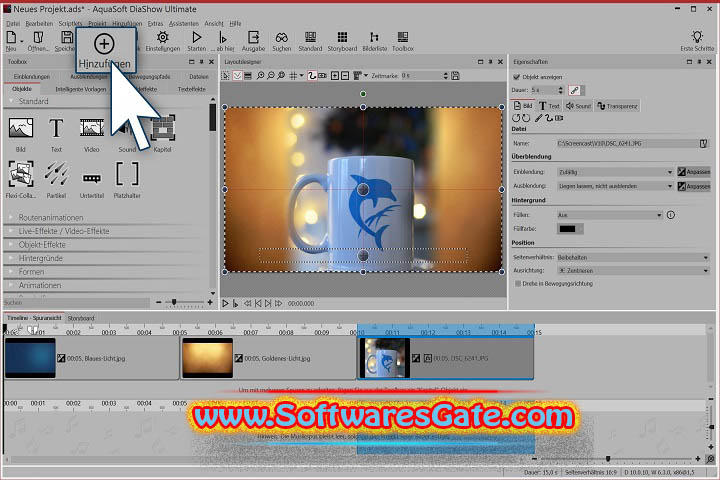Open Einstellungen gear in toolbar
The height and width of the screenshot is (480, 720).
tap(163, 40)
